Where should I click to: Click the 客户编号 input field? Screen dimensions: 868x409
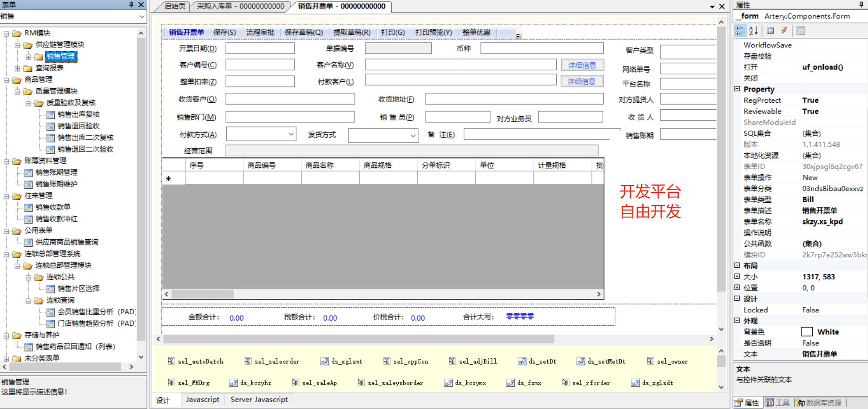260,65
